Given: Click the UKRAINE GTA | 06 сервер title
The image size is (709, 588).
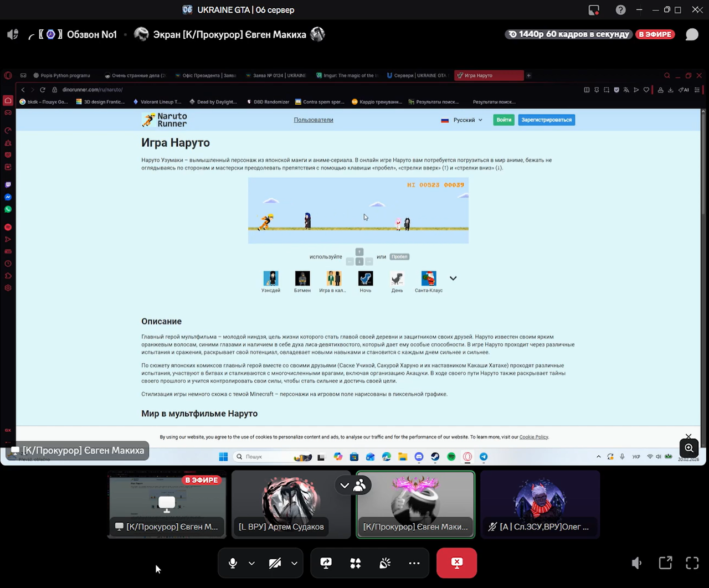Looking at the screenshot, I should [x=246, y=10].
